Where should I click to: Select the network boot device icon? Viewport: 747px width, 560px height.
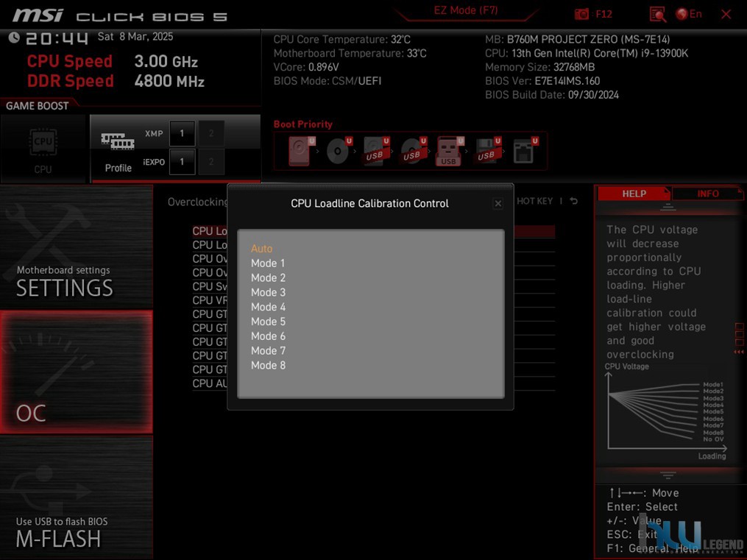525,151
